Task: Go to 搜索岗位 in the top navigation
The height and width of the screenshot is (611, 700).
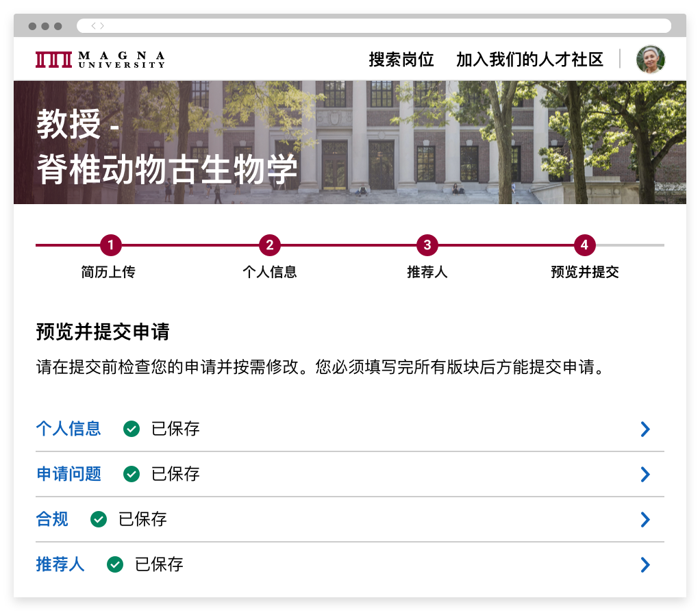Action: 401,60
